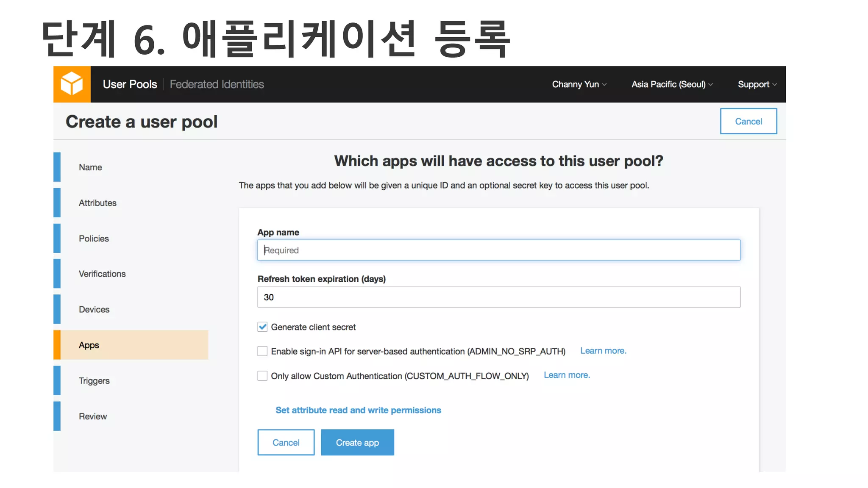868x488 pixels.
Task: Switch to the Federated Identities tab
Action: pos(217,84)
